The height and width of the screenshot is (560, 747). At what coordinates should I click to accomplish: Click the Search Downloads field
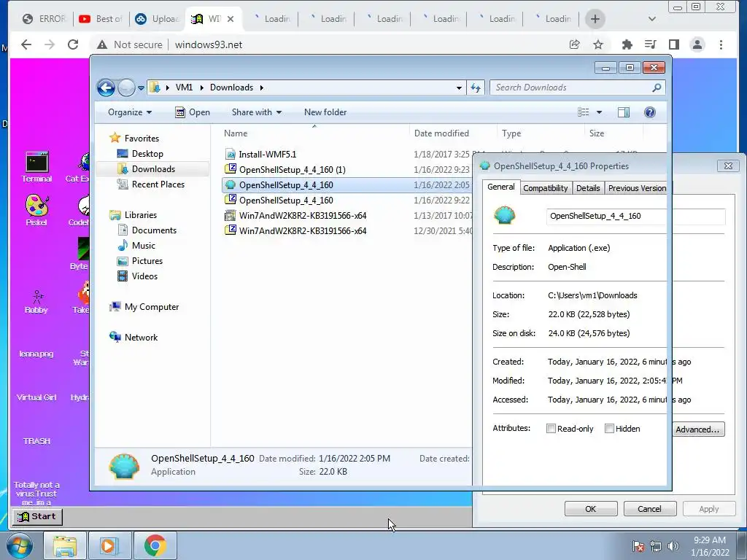click(x=577, y=87)
